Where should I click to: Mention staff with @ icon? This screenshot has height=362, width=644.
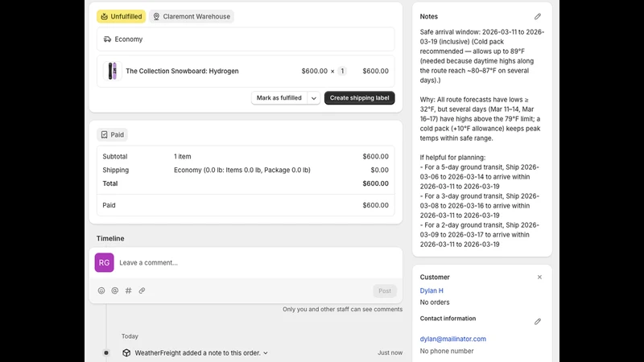click(115, 290)
